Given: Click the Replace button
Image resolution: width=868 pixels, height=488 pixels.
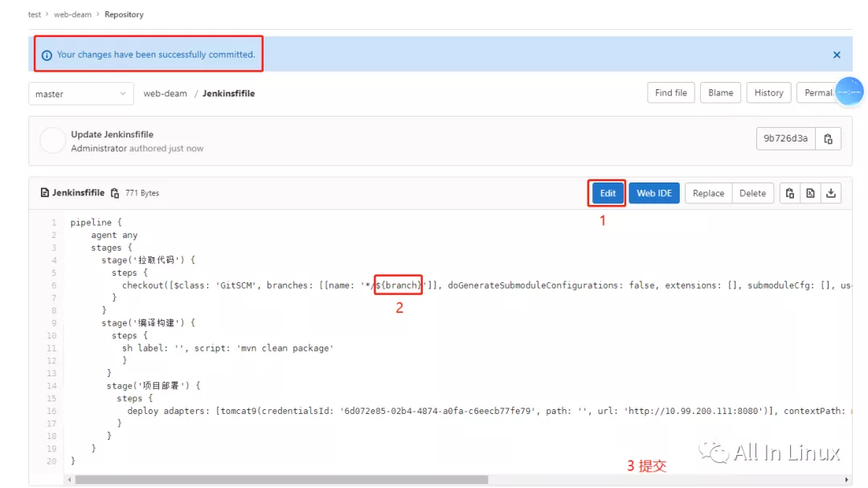Looking at the screenshot, I should click(x=708, y=193).
